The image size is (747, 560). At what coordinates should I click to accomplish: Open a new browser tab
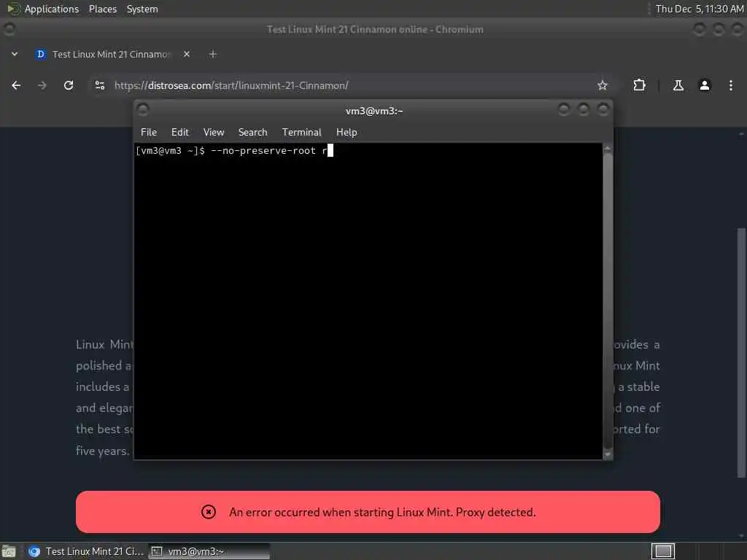[213, 54]
